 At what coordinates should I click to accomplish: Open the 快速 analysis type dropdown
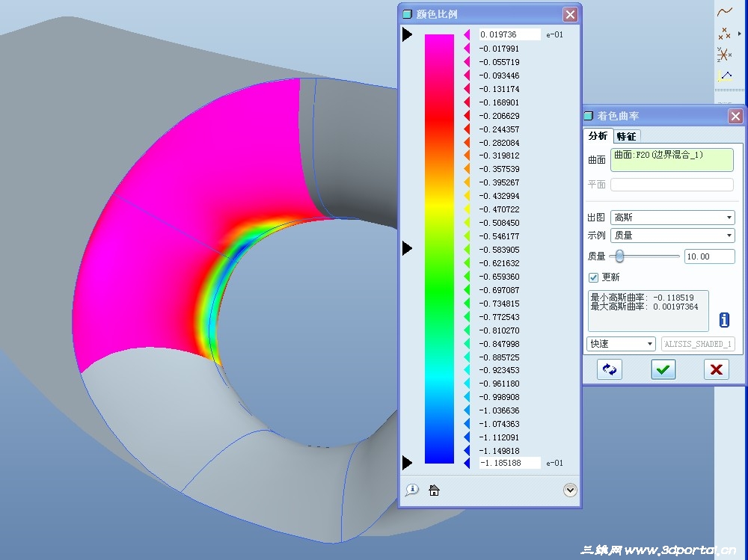pyautogui.click(x=621, y=343)
